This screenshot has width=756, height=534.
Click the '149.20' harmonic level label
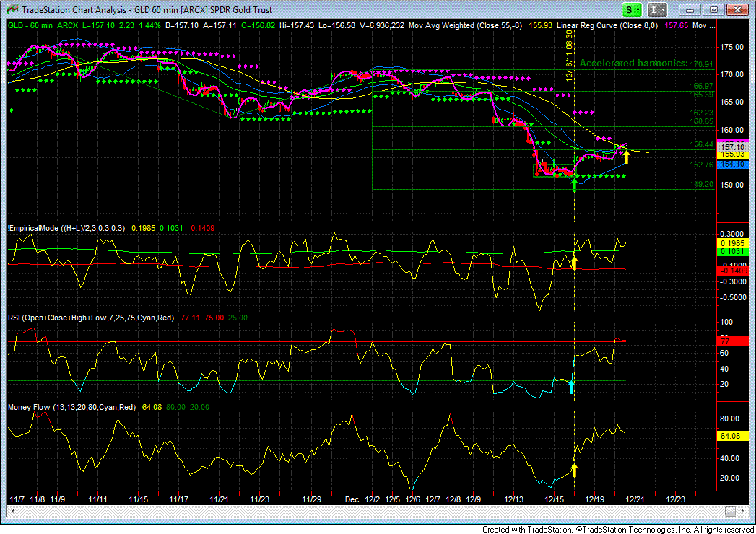pyautogui.click(x=702, y=184)
